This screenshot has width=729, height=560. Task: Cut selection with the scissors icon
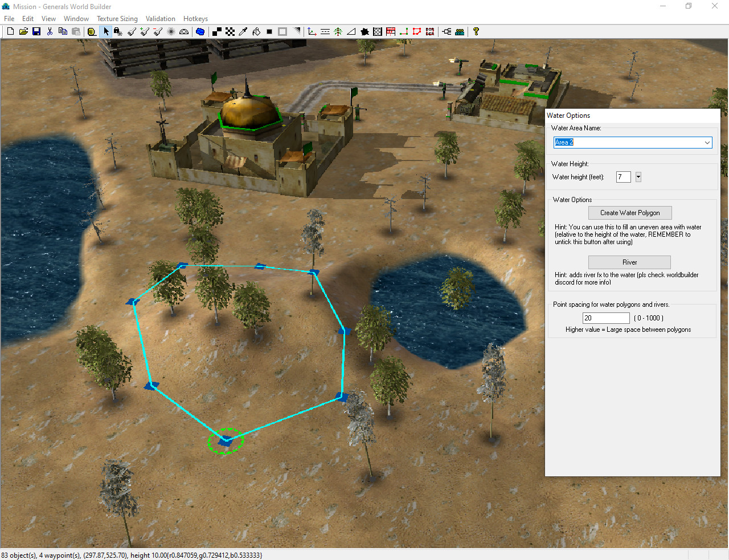(50, 31)
